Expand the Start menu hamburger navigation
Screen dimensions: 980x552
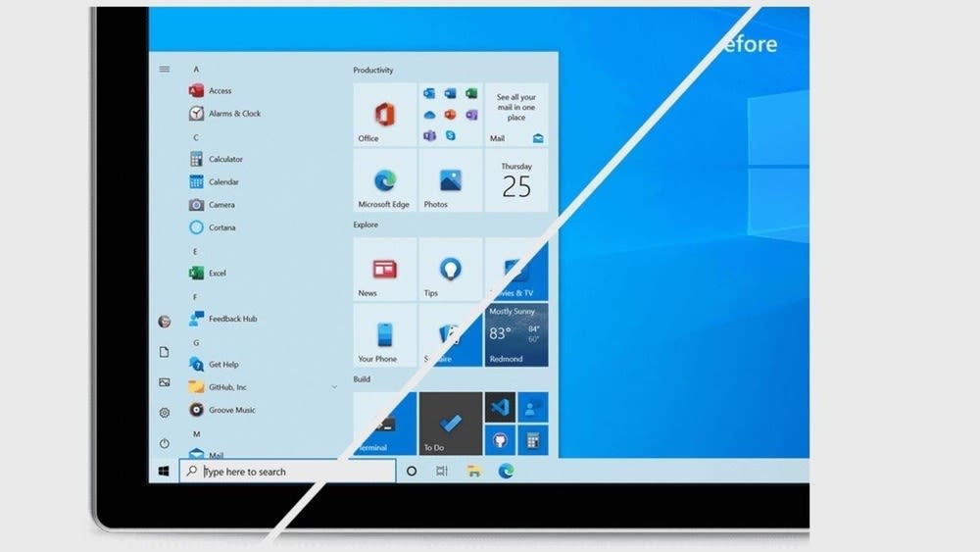tap(165, 69)
